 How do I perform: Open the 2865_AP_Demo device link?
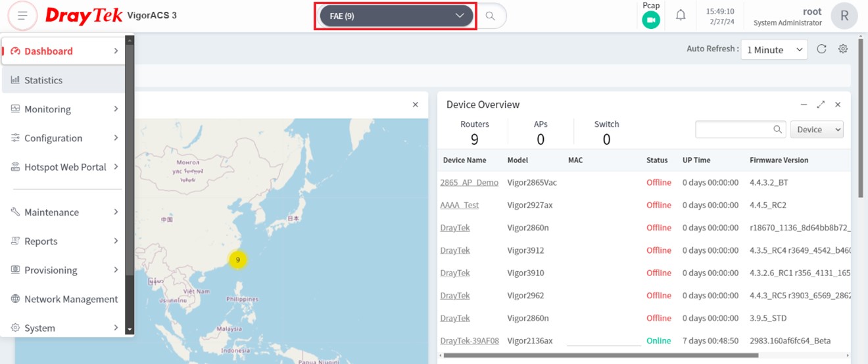click(469, 183)
